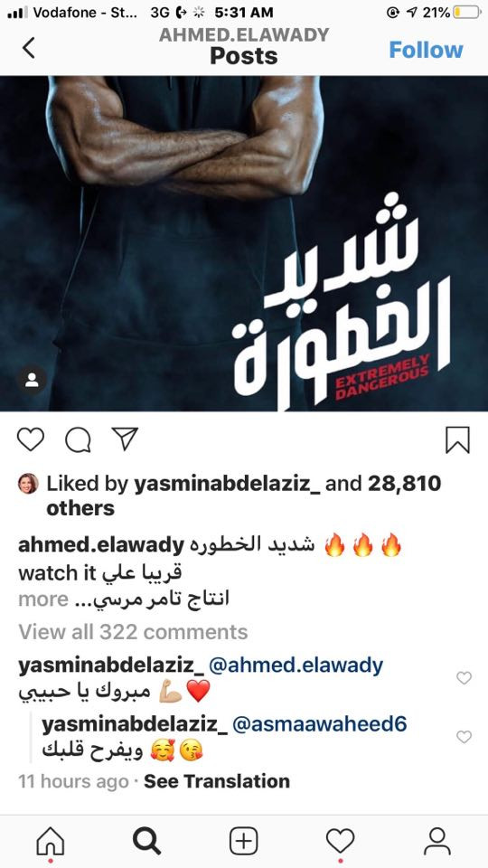Create a new post with plus icon
Viewport: 488px width, 868px height.
(243, 842)
